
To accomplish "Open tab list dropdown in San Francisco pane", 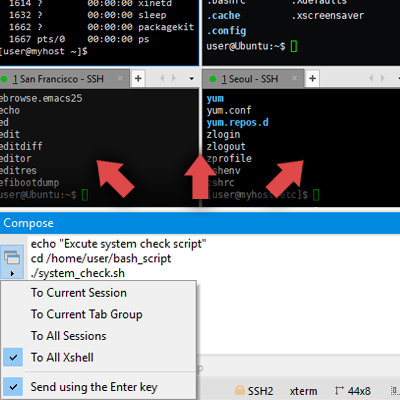I will pos(191,79).
